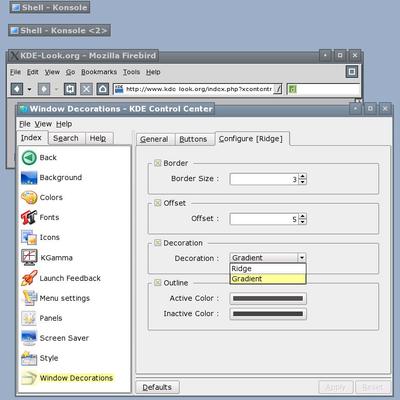The image size is (400, 400).
Task: Click the Border Size input field
Action: pyautogui.click(x=264, y=179)
